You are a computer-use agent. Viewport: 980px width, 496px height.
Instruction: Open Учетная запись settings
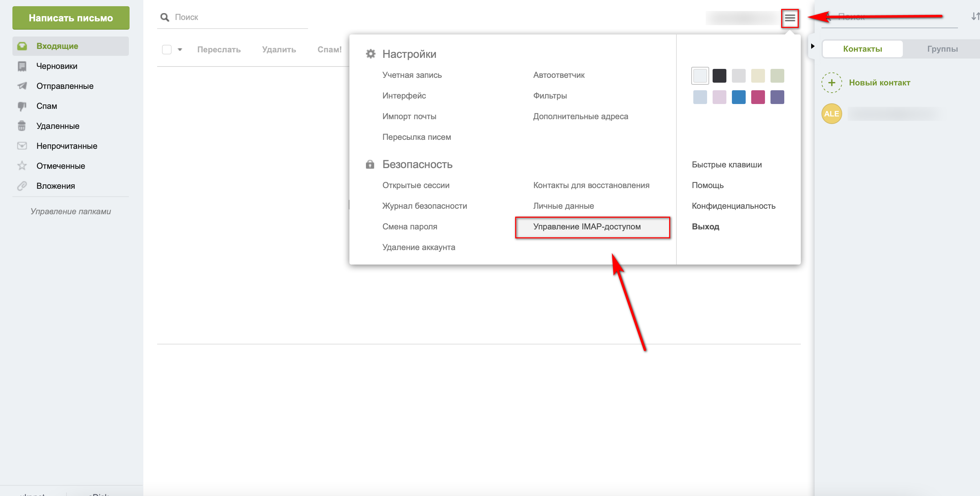412,75
